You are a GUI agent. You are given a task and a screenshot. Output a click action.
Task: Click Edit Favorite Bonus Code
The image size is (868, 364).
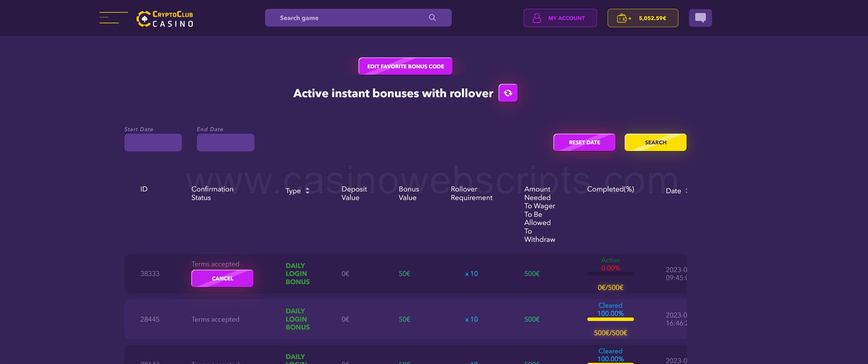point(406,66)
